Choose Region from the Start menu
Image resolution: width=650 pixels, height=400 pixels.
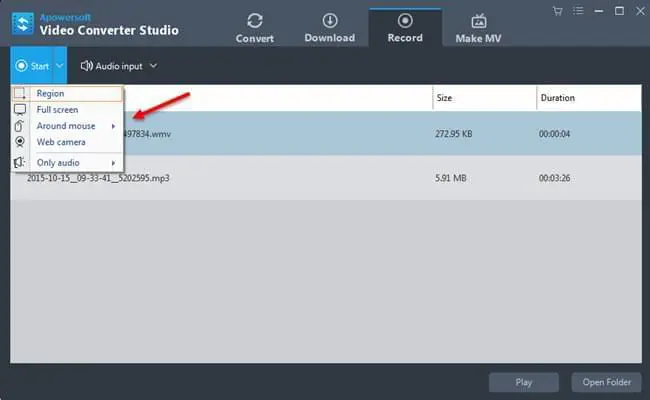point(68,94)
